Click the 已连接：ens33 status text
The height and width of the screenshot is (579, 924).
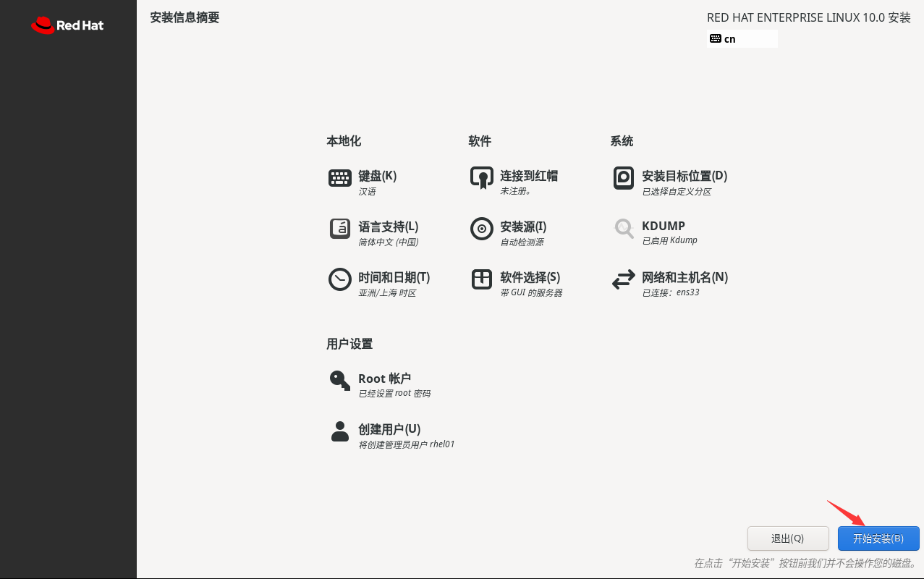point(671,293)
